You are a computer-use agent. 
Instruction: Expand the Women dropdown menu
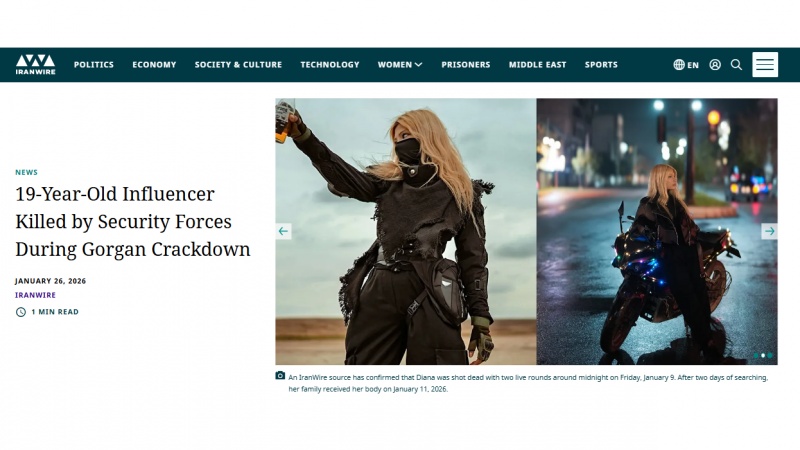point(400,65)
